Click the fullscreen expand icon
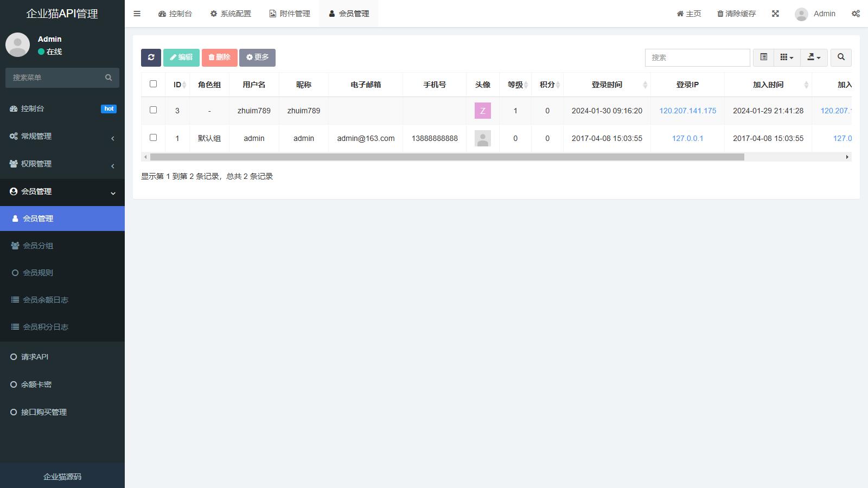The height and width of the screenshot is (488, 868). click(x=775, y=14)
